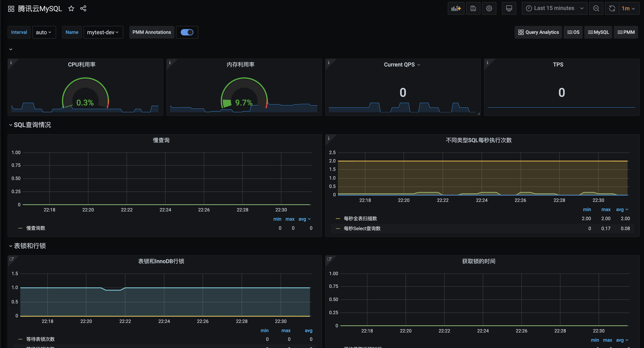The height and width of the screenshot is (348, 644).
Task: Sort legend by max in 慢查询 panel
Action: pos(290,219)
